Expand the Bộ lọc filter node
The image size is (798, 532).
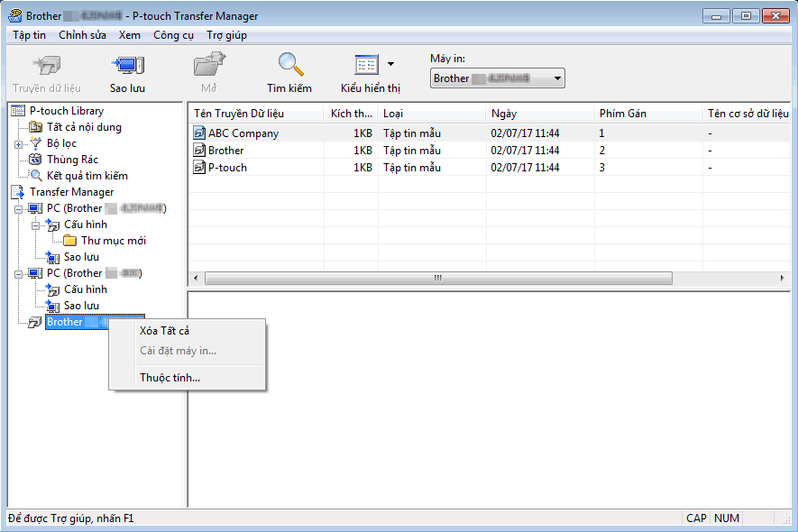pyautogui.click(x=19, y=144)
